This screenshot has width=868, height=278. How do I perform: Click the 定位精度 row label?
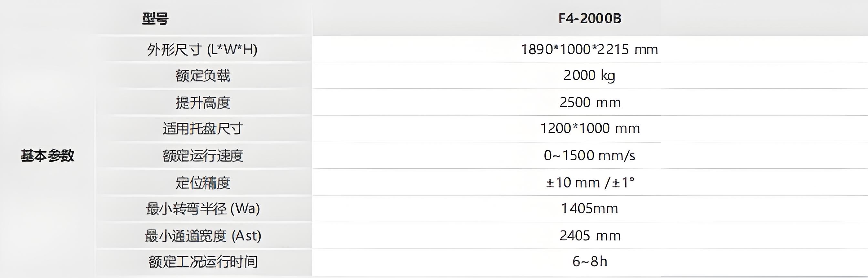203,183
